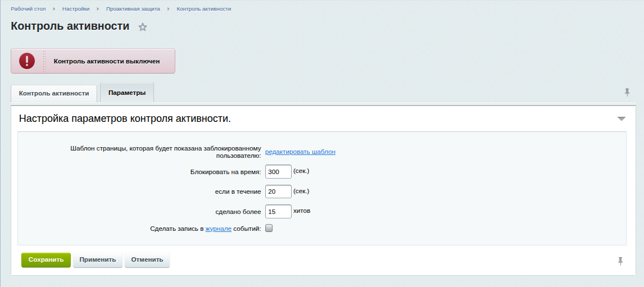Click the сделано более hits field
The image size is (644, 287).
278,212
